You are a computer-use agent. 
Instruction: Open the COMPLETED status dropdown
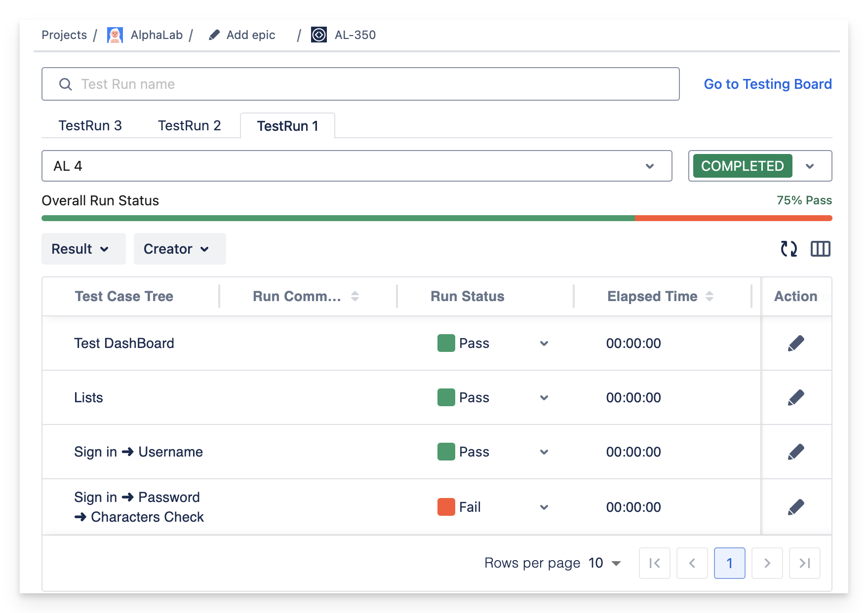point(809,166)
